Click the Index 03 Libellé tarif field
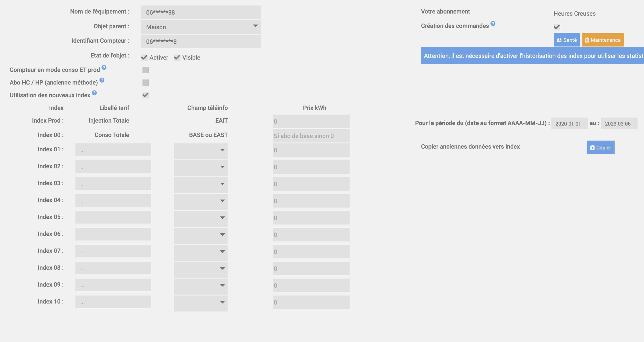The image size is (644, 342). click(113, 184)
